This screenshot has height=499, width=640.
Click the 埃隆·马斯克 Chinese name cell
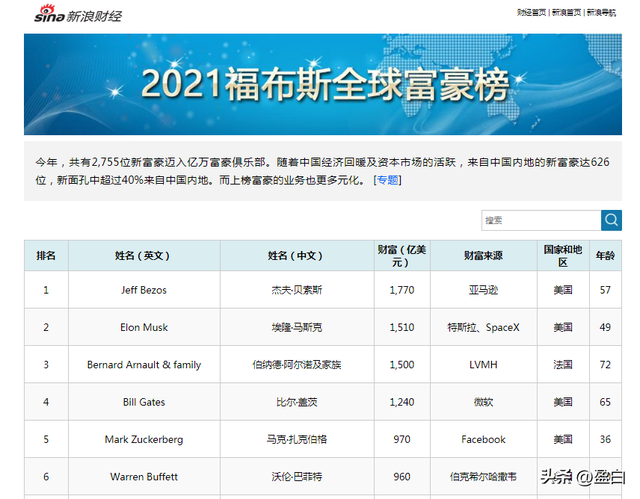(x=297, y=327)
